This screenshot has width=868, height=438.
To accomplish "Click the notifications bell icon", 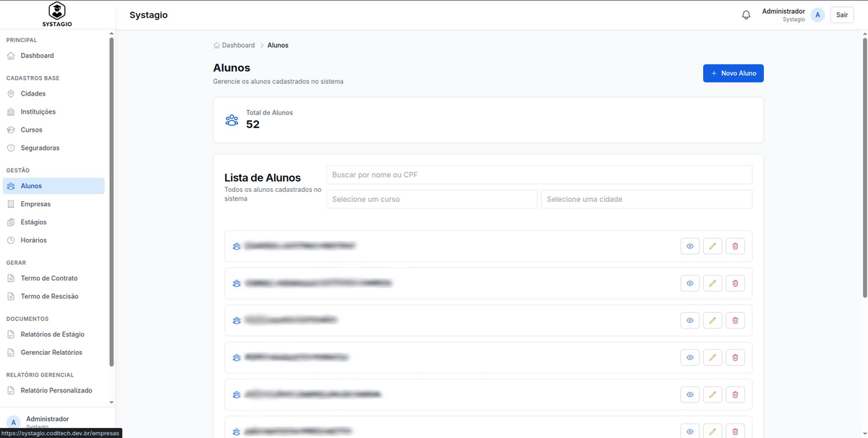I will click(746, 15).
